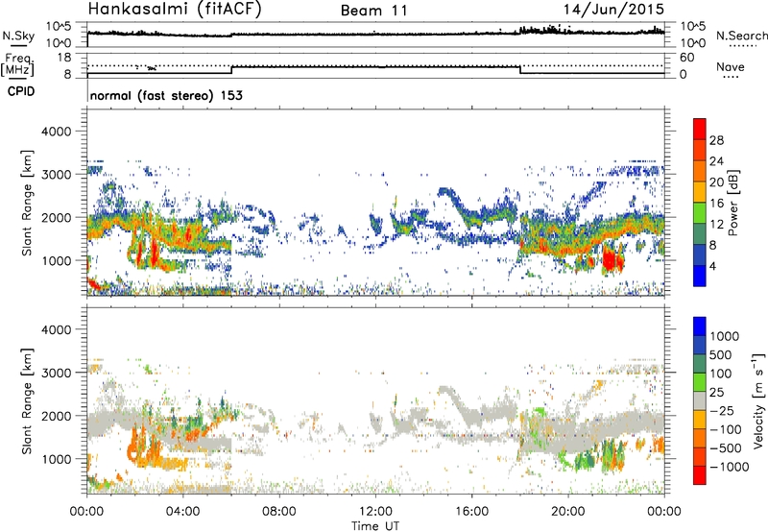
Task: Click the '04:00' time tick label
Action: pos(183,512)
